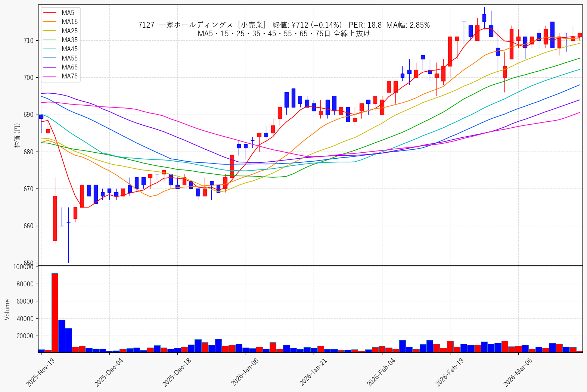Click the 2025-Dec-04 date label
Viewport: 587px width, 392px height.
pyautogui.click(x=109, y=372)
